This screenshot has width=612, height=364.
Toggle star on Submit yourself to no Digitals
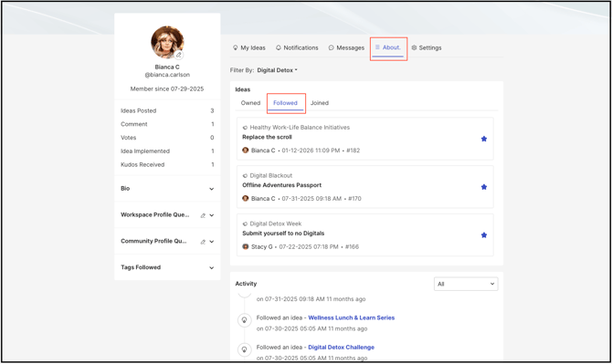[x=484, y=235]
